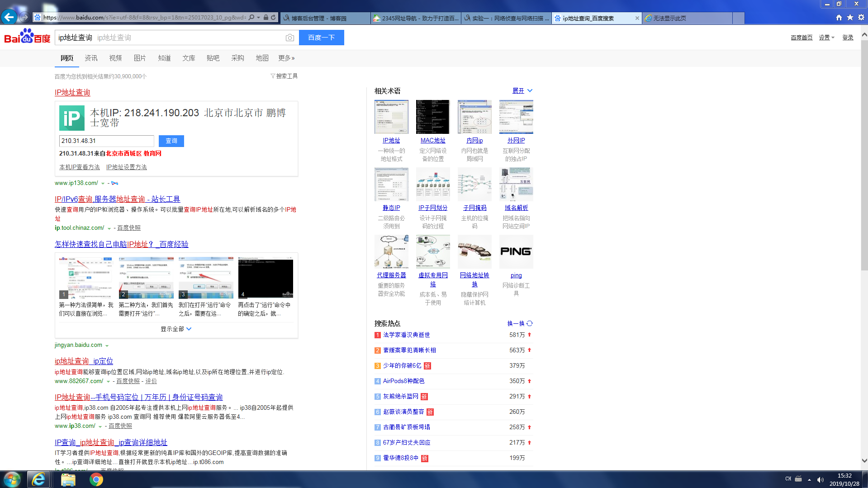Open the 本机IP查看方法 link

pos(80,167)
